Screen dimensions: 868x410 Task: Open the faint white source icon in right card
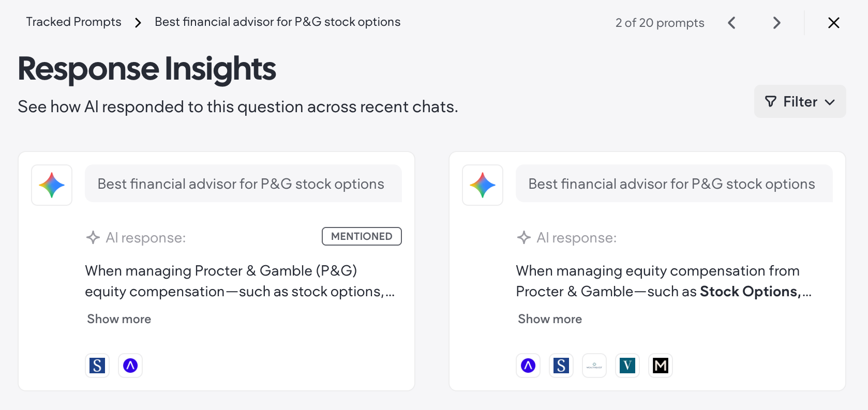[x=594, y=366]
